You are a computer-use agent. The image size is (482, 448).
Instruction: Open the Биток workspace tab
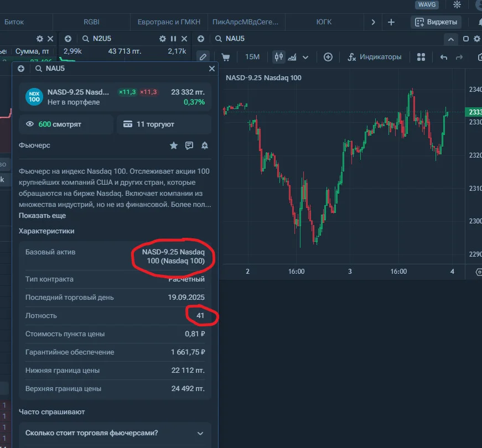tap(14, 22)
